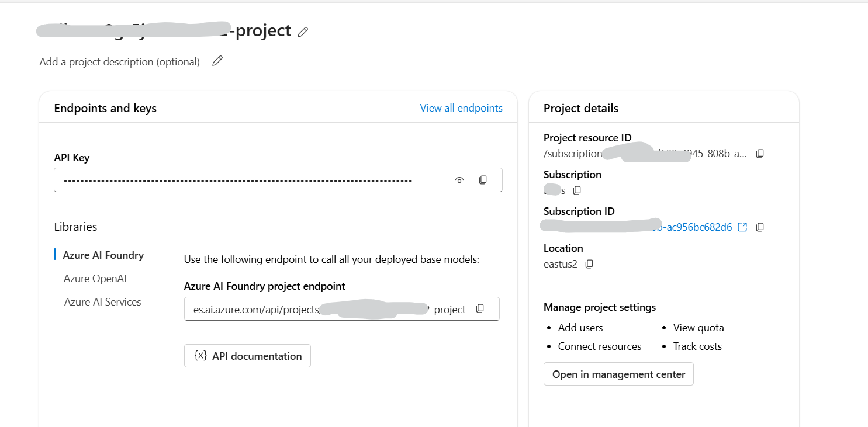
Task: Click the project endpoint URL field
Action: click(x=342, y=309)
